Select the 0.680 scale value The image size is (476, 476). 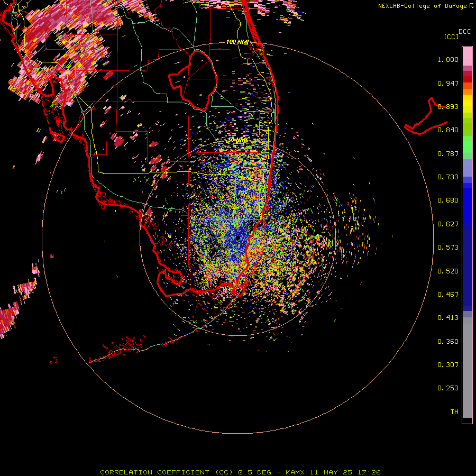pos(448,200)
